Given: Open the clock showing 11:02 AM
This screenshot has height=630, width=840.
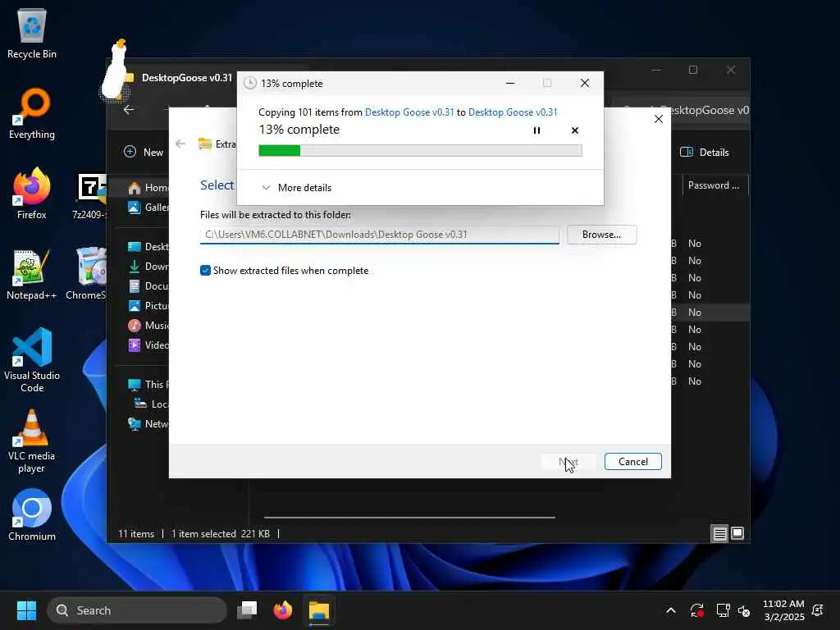Looking at the screenshot, I should [783, 610].
